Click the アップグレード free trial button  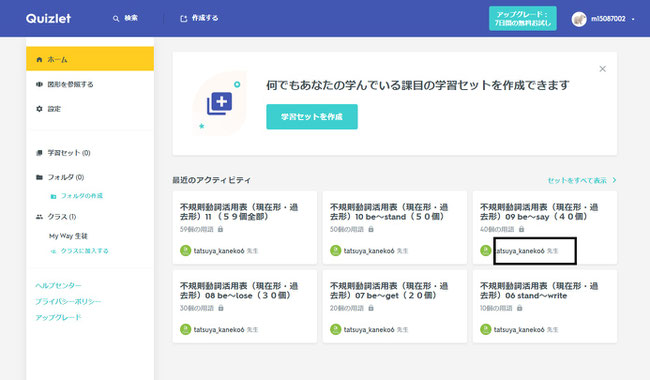click(x=523, y=18)
